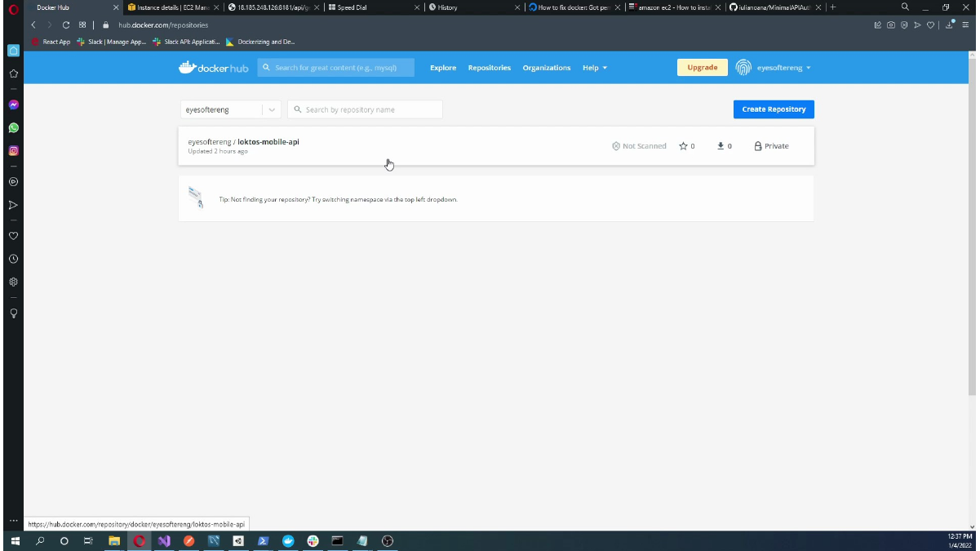
Task: Click the yellow Upgrade button
Action: click(702, 68)
